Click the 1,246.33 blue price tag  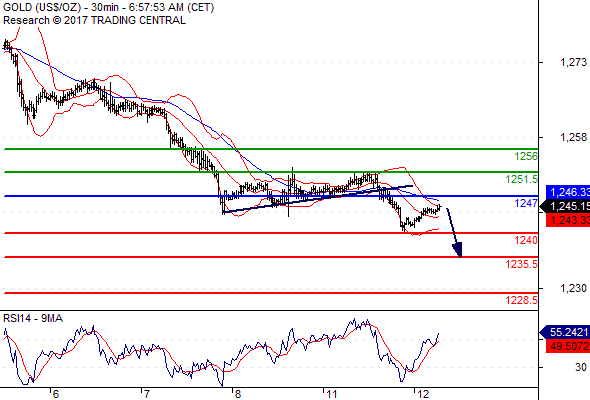(x=568, y=192)
